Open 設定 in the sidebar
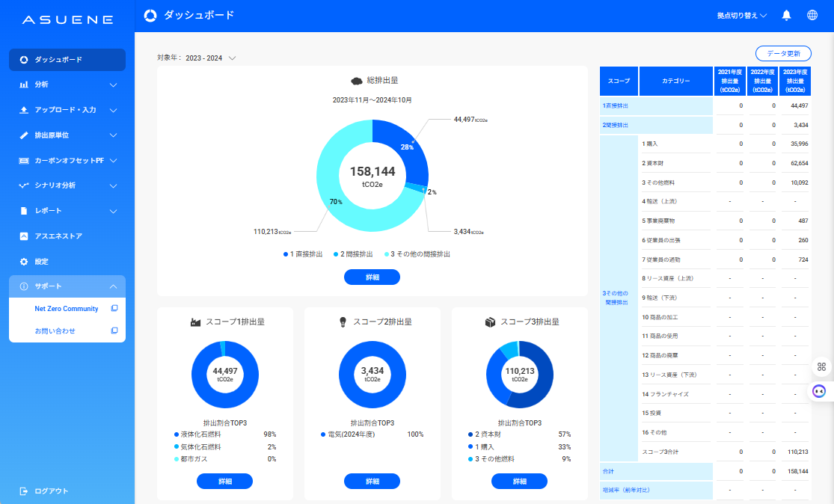This screenshot has width=834, height=504. coord(67,262)
